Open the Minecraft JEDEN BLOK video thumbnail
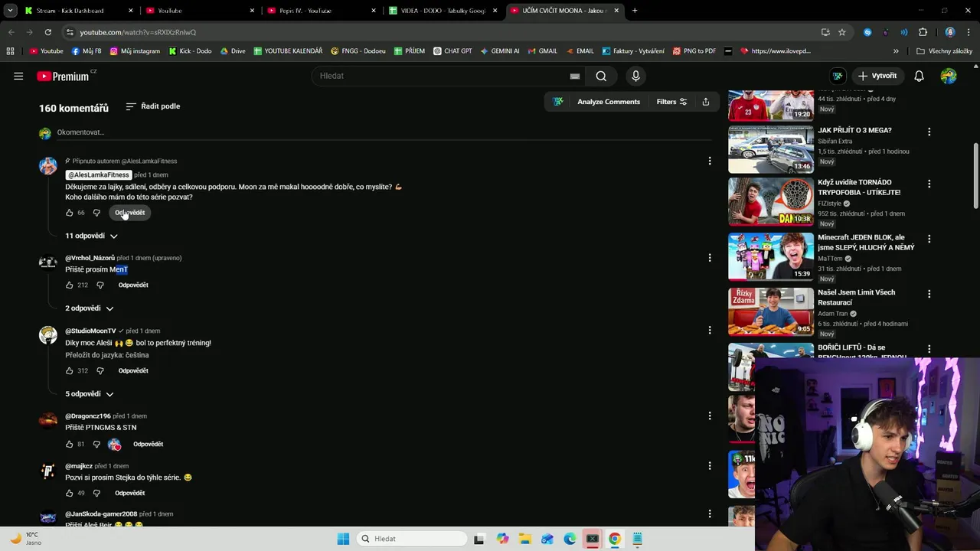This screenshot has width=980, height=551. coord(771,257)
